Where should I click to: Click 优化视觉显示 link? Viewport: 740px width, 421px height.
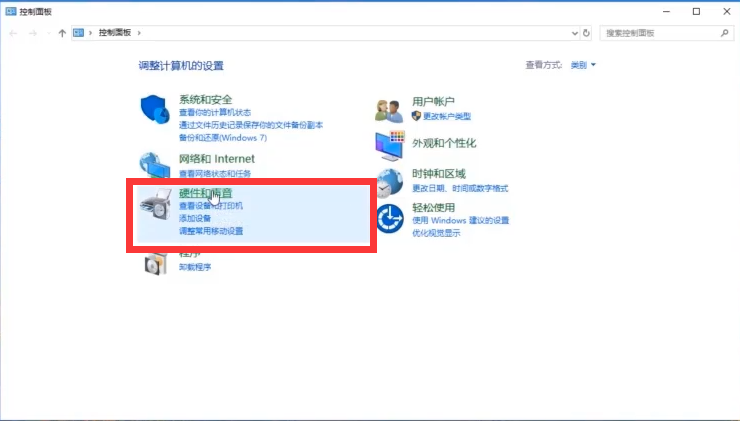[436, 233]
